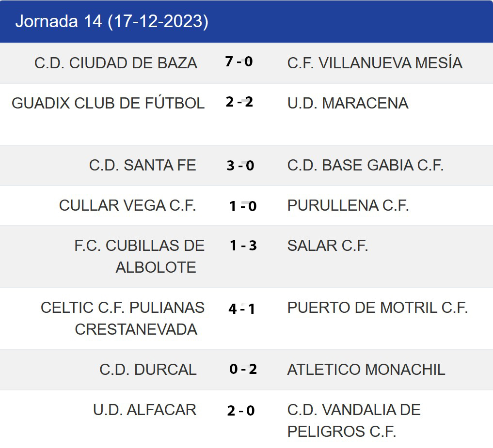Open Celtic C.F. Pulianas Crestanevada team
The width and height of the screenshot is (493, 448).
[123, 318]
